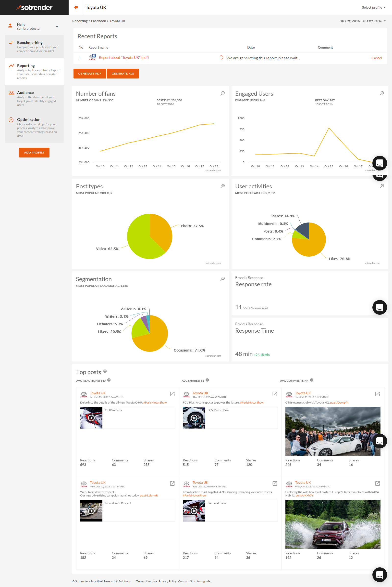Play the FCV Plus in Paris video
The width and height of the screenshot is (392, 587).
point(194,418)
